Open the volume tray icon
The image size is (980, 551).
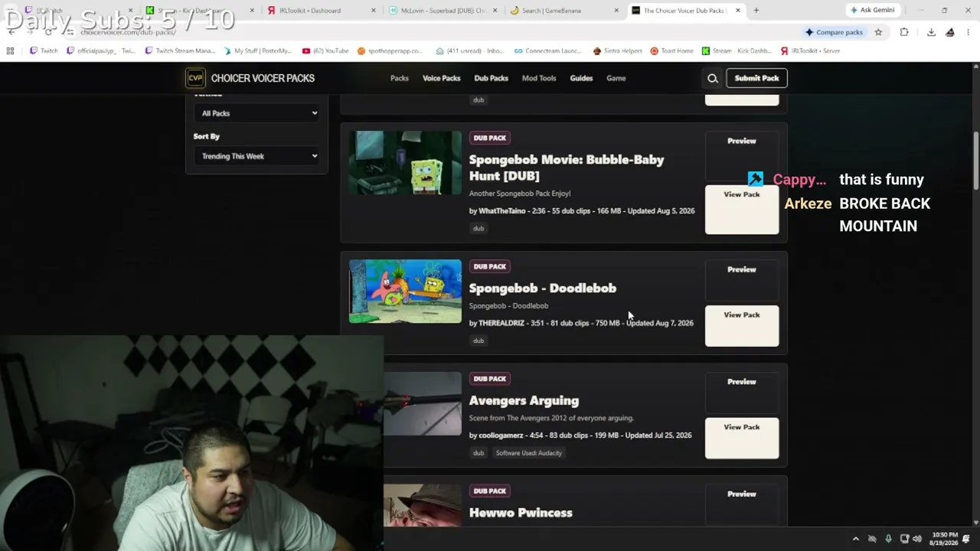917,539
